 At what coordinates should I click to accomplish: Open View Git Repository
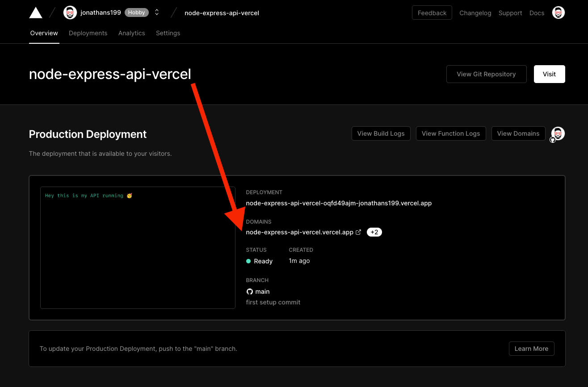pyautogui.click(x=486, y=74)
